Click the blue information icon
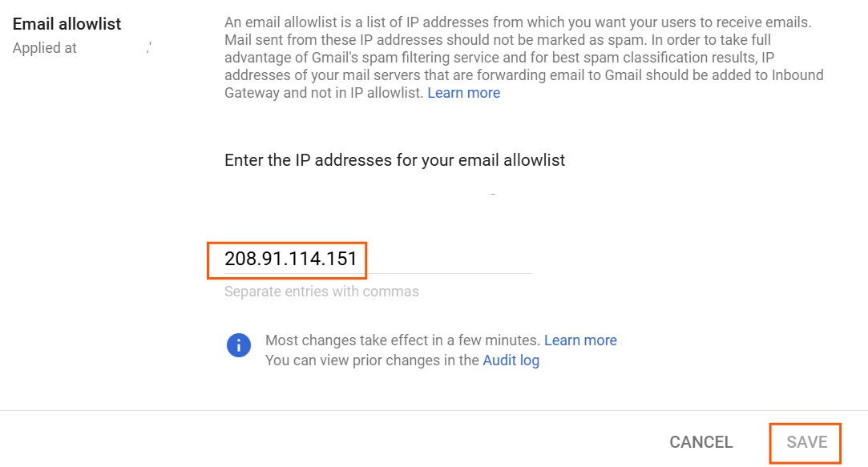 tap(239, 345)
